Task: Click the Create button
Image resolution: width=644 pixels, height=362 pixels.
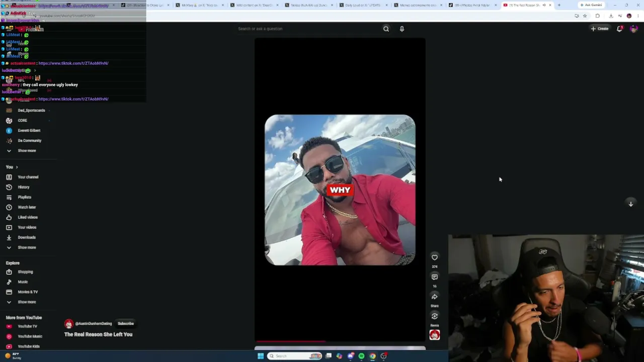Action: [600, 29]
